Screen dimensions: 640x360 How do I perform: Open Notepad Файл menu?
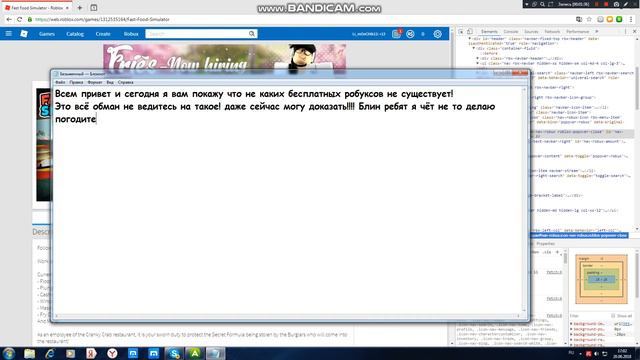point(60,82)
